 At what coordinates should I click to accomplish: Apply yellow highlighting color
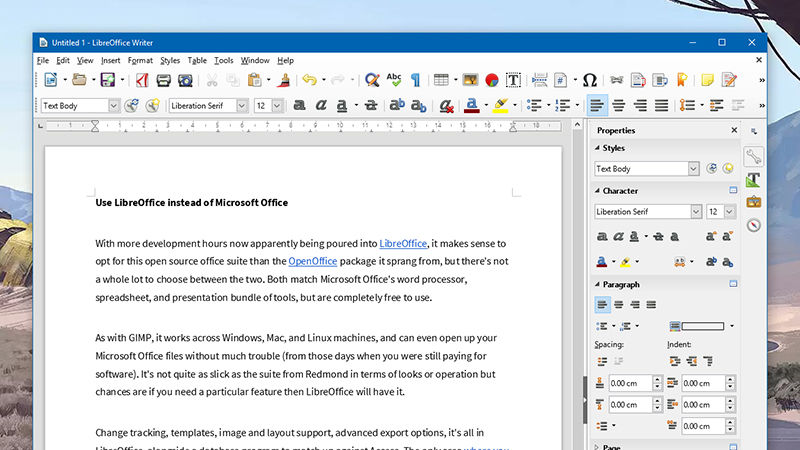pyautogui.click(x=501, y=106)
